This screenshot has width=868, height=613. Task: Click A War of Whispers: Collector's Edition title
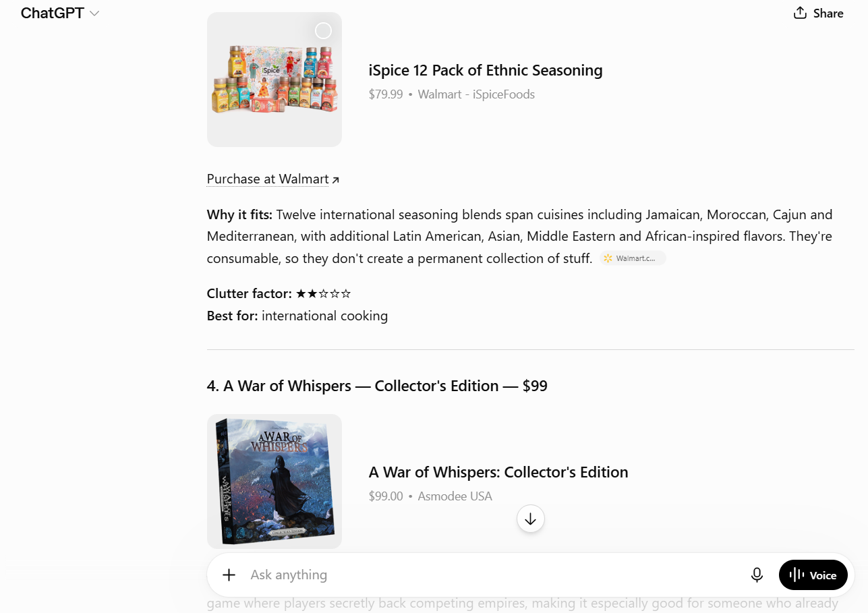(498, 472)
